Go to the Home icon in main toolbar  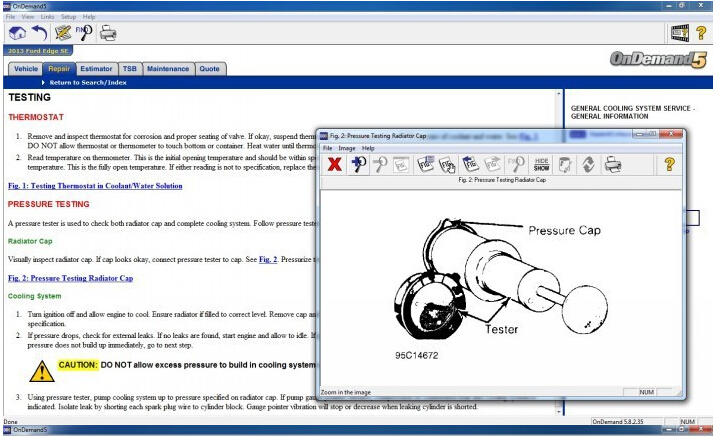pyautogui.click(x=17, y=33)
